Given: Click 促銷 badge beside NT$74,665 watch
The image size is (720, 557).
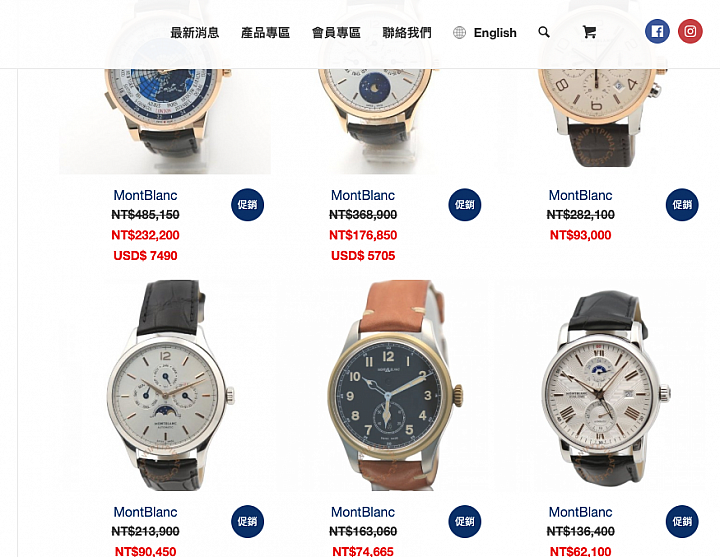Looking at the screenshot, I should (465, 522).
